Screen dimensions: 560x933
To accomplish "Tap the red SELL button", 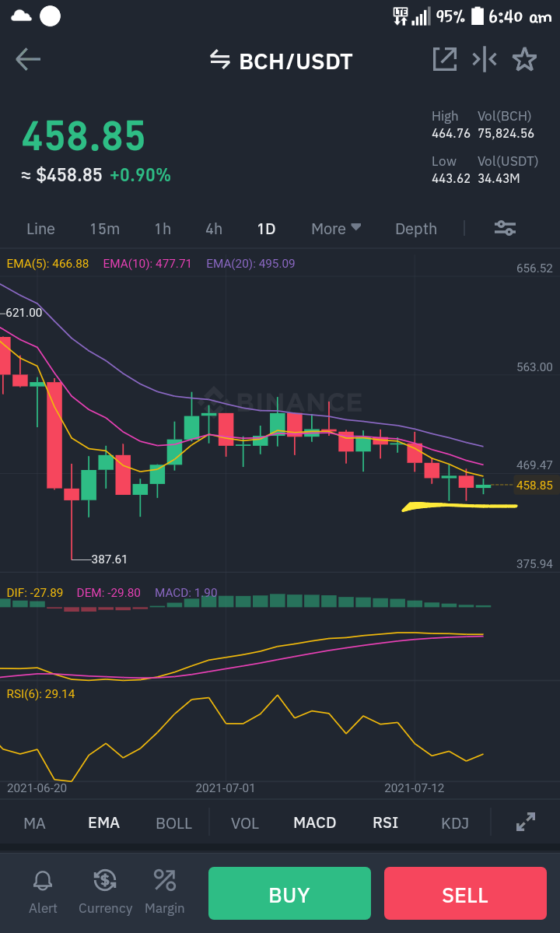I will click(x=465, y=894).
